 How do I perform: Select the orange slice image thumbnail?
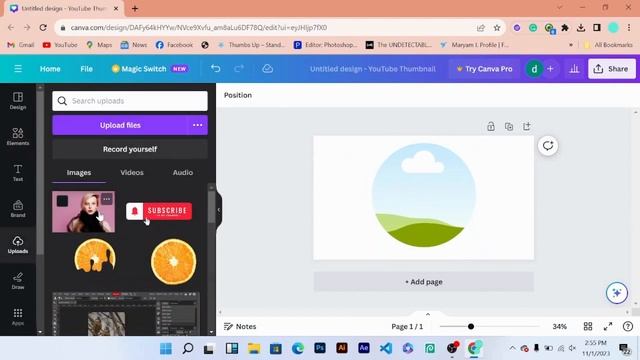tap(173, 262)
